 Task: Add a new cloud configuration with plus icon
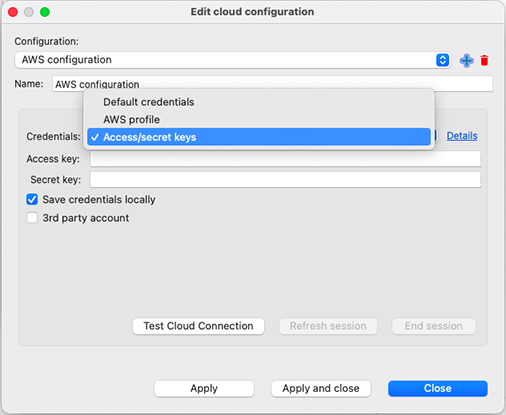point(466,61)
